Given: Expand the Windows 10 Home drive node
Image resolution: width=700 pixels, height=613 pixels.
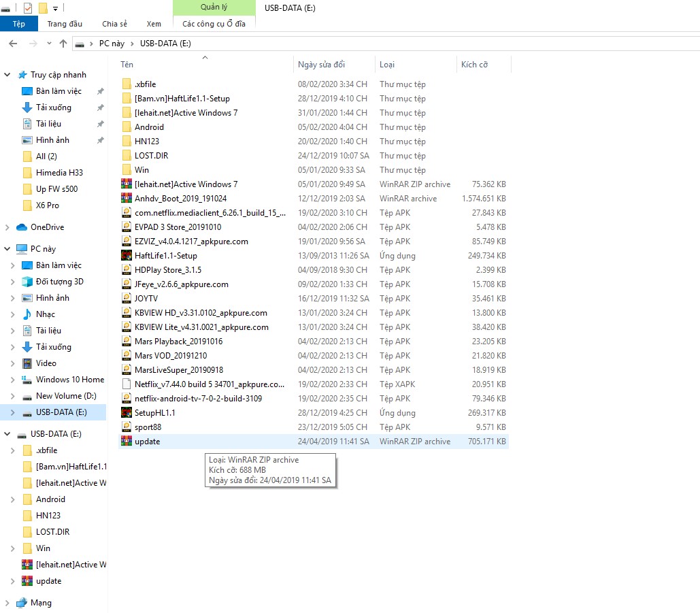Looking at the screenshot, I should [12, 380].
